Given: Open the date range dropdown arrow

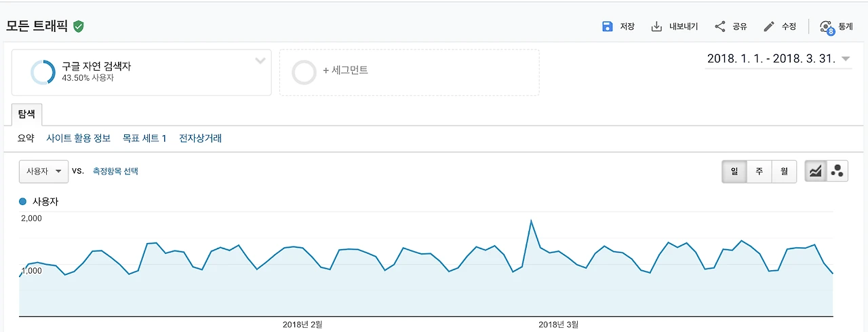Looking at the screenshot, I should [x=846, y=59].
